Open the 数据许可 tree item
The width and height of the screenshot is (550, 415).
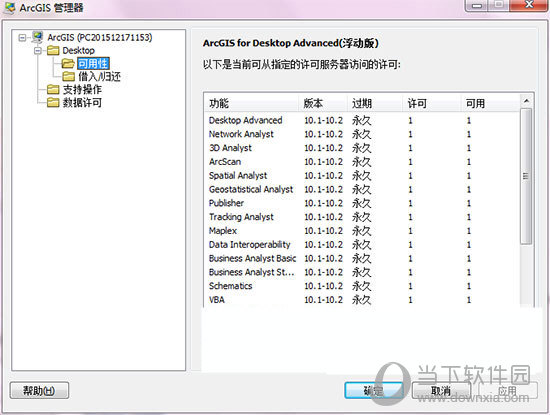tap(82, 102)
